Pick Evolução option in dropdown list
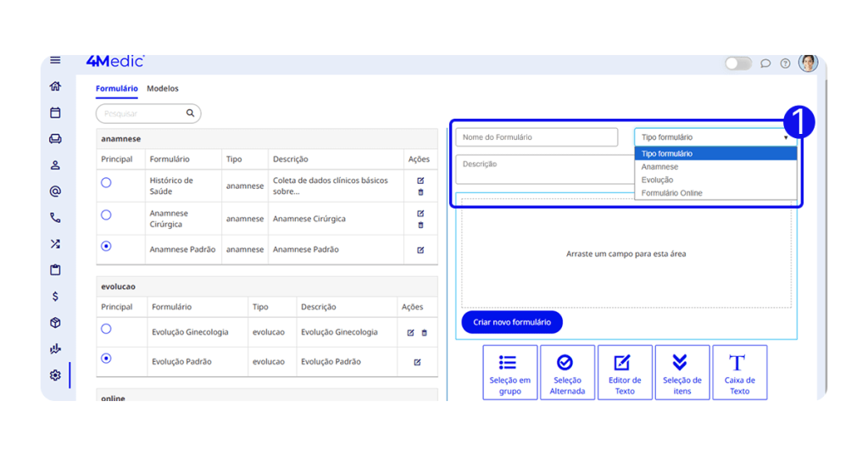This screenshot has height=456, width=868. [657, 180]
